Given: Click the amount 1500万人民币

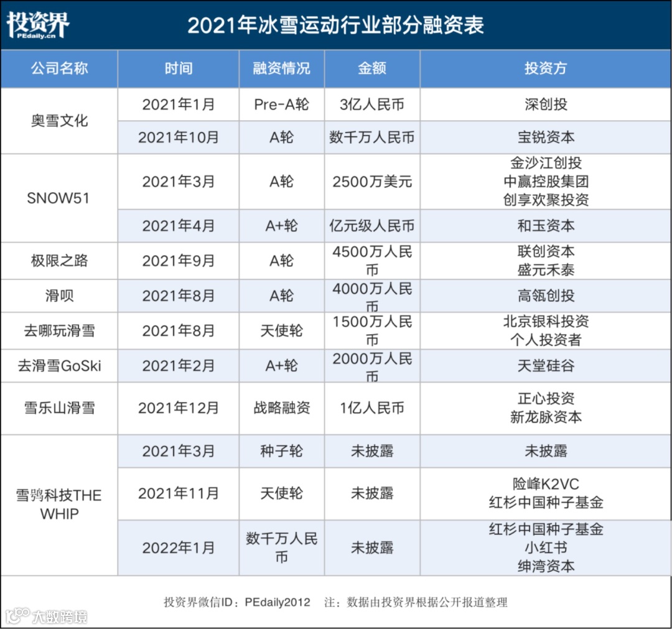Looking at the screenshot, I should (372, 331).
